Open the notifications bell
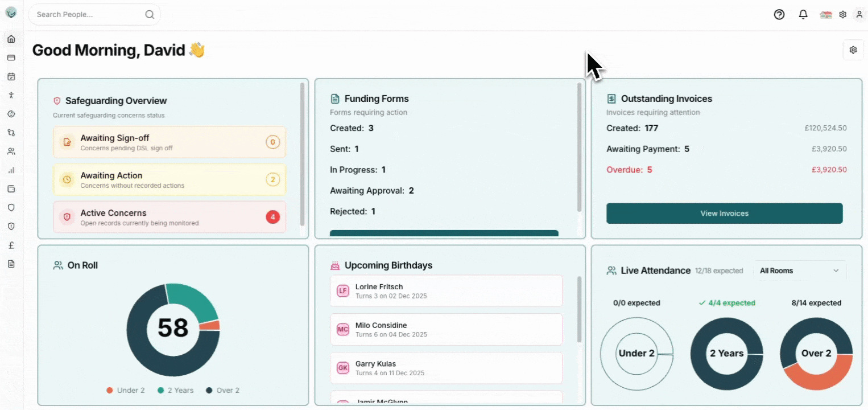868x410 pixels. click(x=803, y=15)
